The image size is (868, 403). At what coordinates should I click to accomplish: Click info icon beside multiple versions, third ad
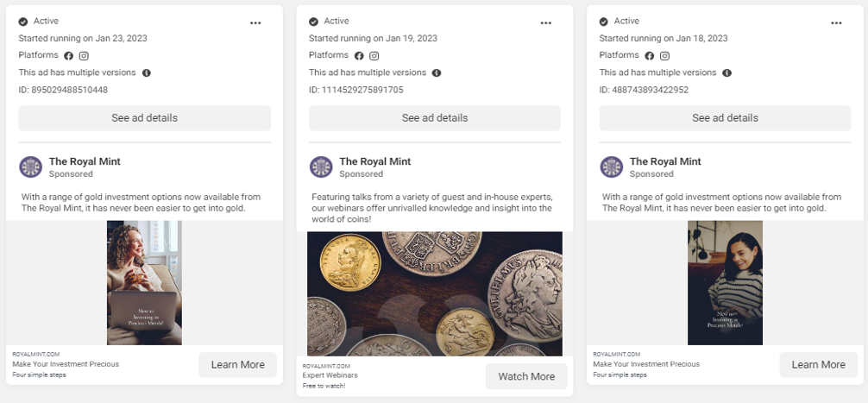tap(726, 72)
